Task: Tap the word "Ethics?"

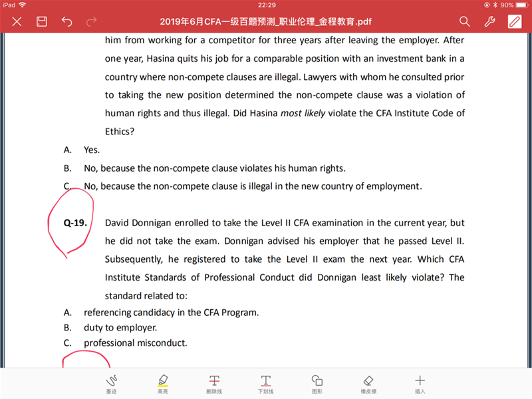Action: click(120, 132)
